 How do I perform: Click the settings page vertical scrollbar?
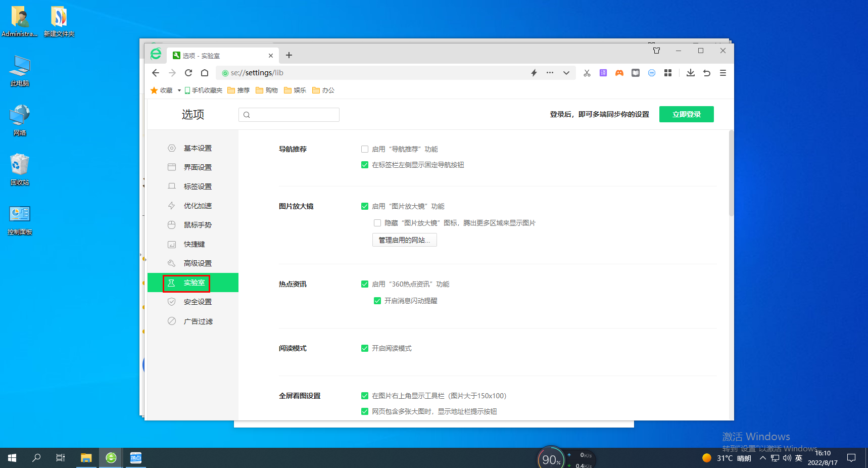pos(731,173)
